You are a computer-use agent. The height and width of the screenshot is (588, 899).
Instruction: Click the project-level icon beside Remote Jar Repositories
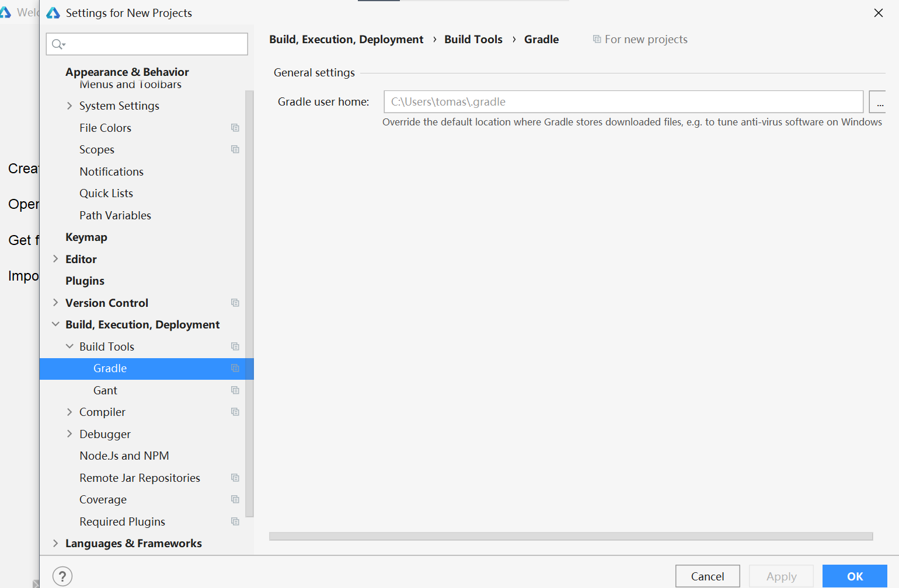(x=235, y=478)
